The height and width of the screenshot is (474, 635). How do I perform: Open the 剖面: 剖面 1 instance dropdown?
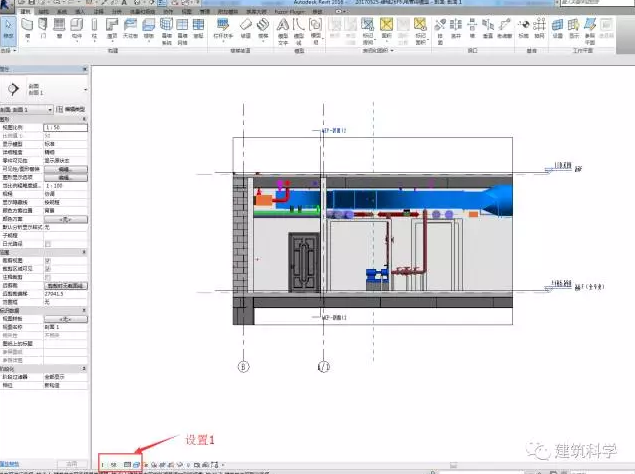(27, 110)
